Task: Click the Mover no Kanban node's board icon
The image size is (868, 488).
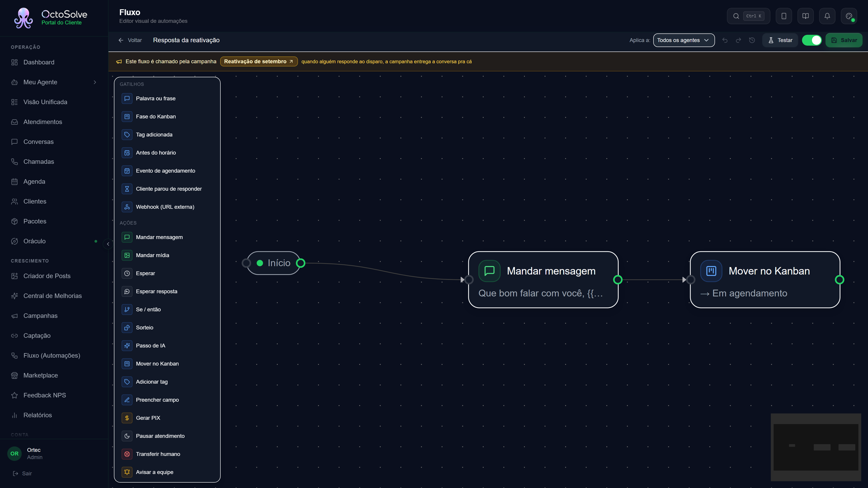Action: click(711, 271)
